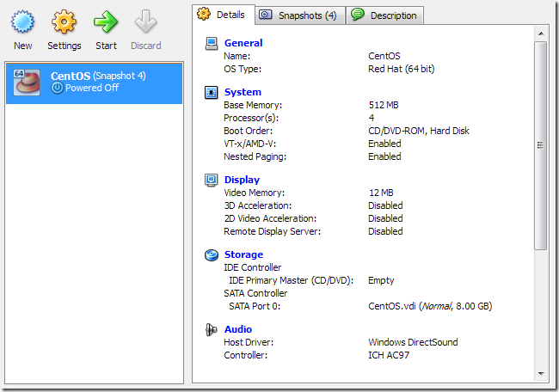
Task: Click the 'Name:' label under General
Action: coord(237,56)
